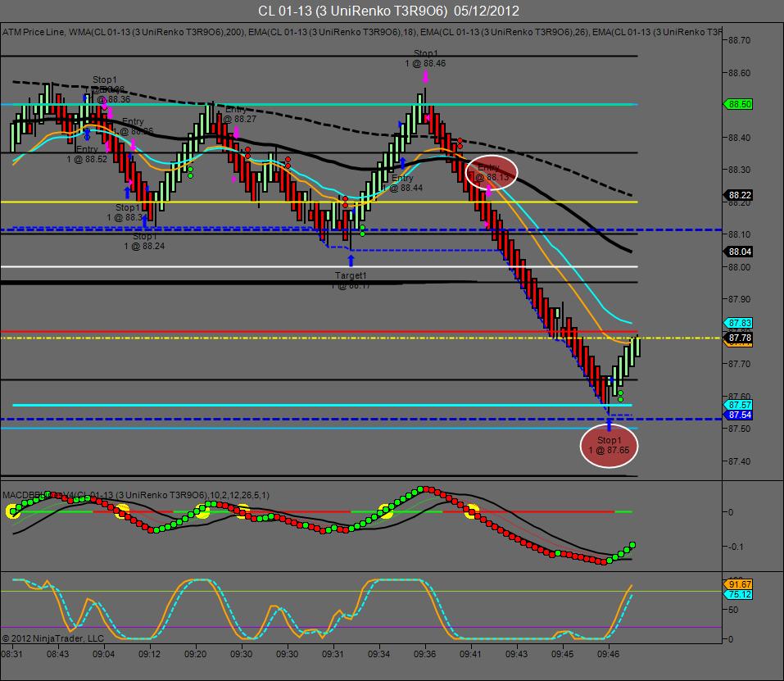This screenshot has height=681, width=784.
Task: Click the Stop1 1 @ 88.46 annotation
Action: tap(425, 58)
